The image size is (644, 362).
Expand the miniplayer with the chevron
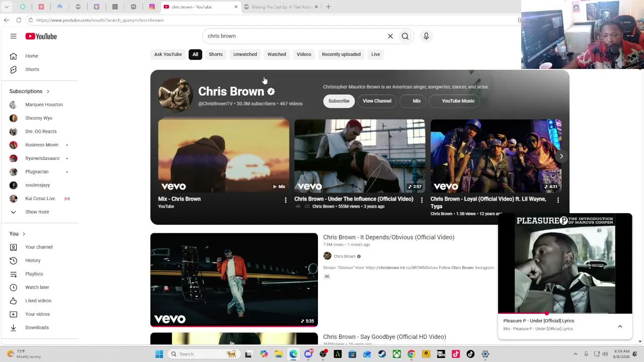620,326
